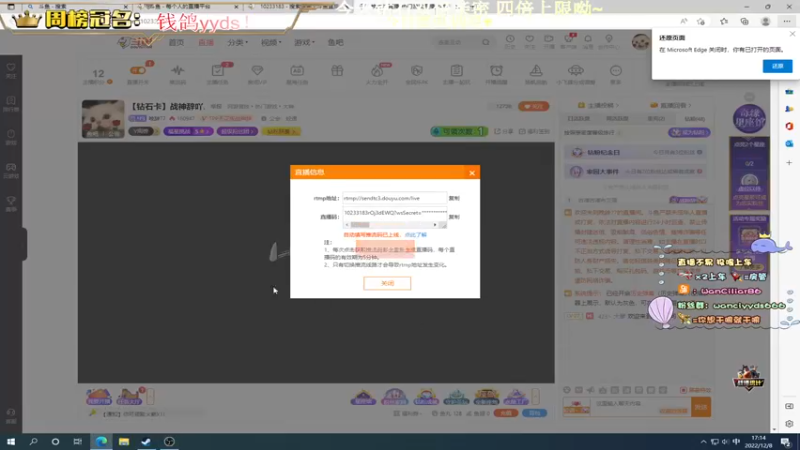Switch to the 日贡献榜 tab
This screenshot has width=800, height=450.
[x=579, y=118]
